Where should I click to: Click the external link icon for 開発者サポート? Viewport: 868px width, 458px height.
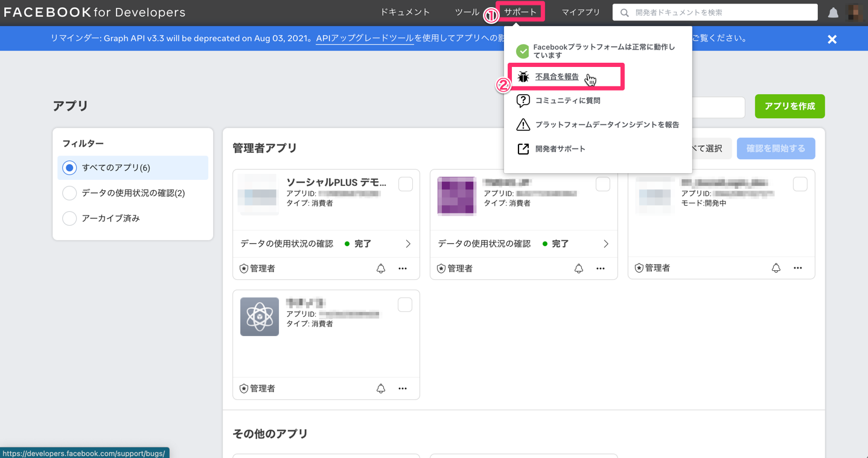click(x=523, y=149)
